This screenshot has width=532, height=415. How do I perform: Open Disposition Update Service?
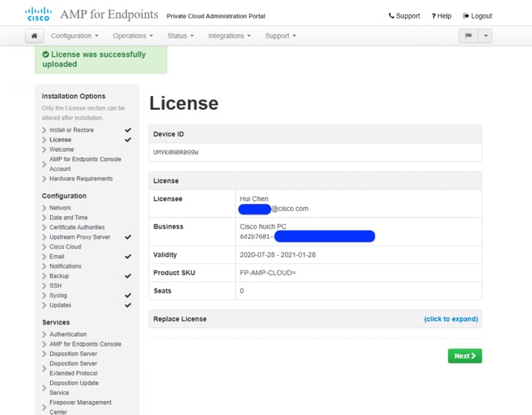74,388
